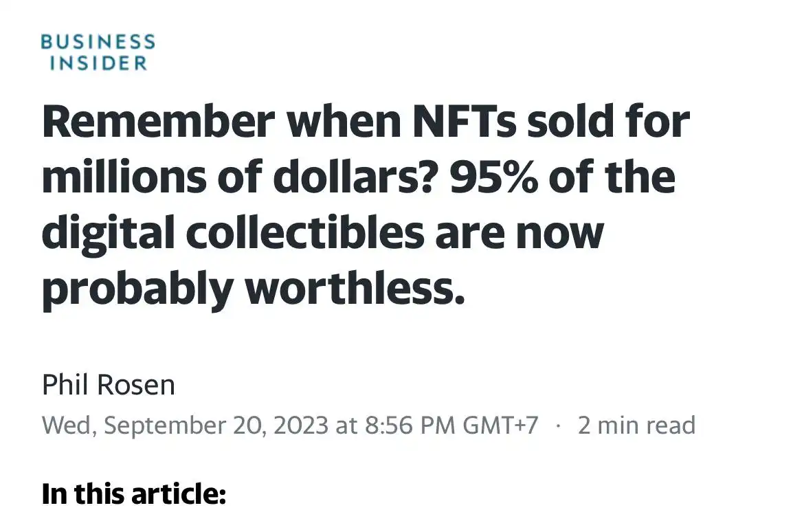
Task: Click the GMT+7 timezone text
Action: (x=500, y=425)
